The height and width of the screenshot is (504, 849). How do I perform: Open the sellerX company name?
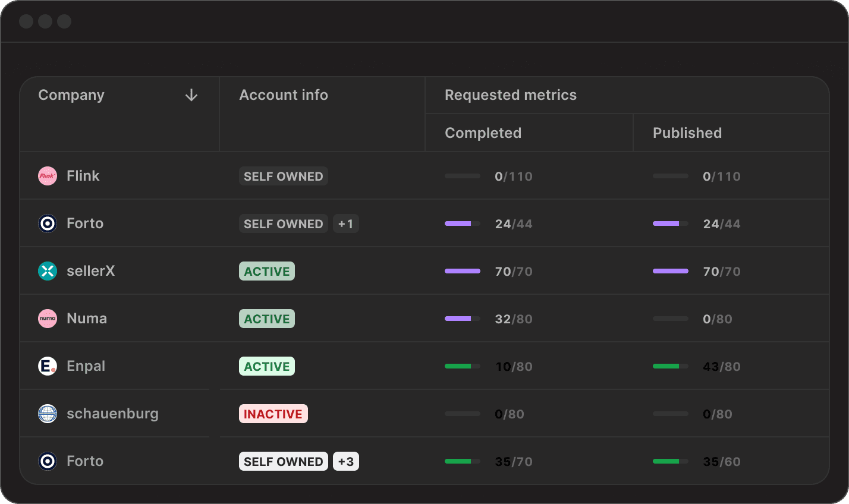(90, 271)
